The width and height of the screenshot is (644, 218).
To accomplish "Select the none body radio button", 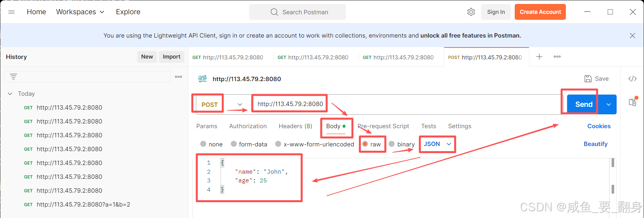I will click(x=203, y=144).
